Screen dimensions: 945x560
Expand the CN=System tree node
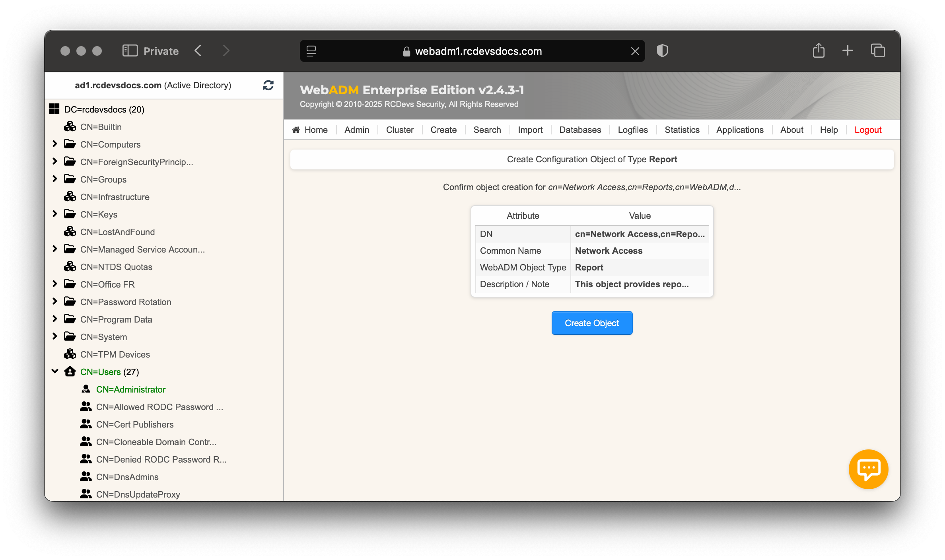pos(55,336)
